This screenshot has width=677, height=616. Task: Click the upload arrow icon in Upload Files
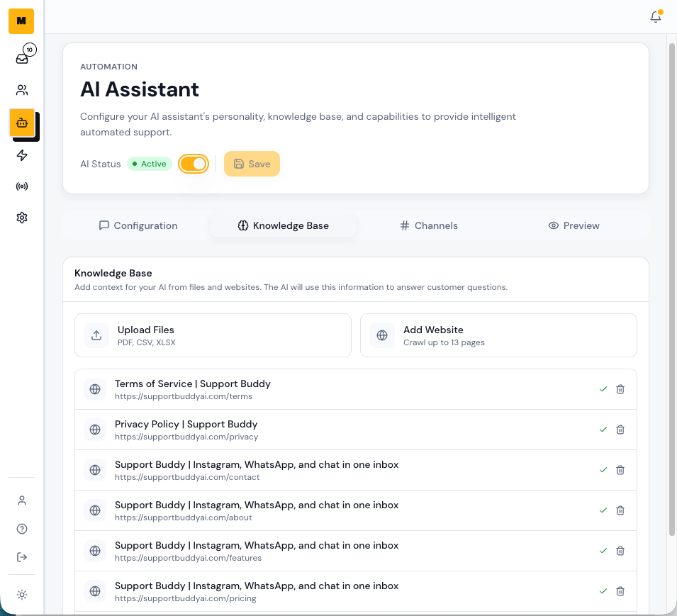click(x=96, y=335)
